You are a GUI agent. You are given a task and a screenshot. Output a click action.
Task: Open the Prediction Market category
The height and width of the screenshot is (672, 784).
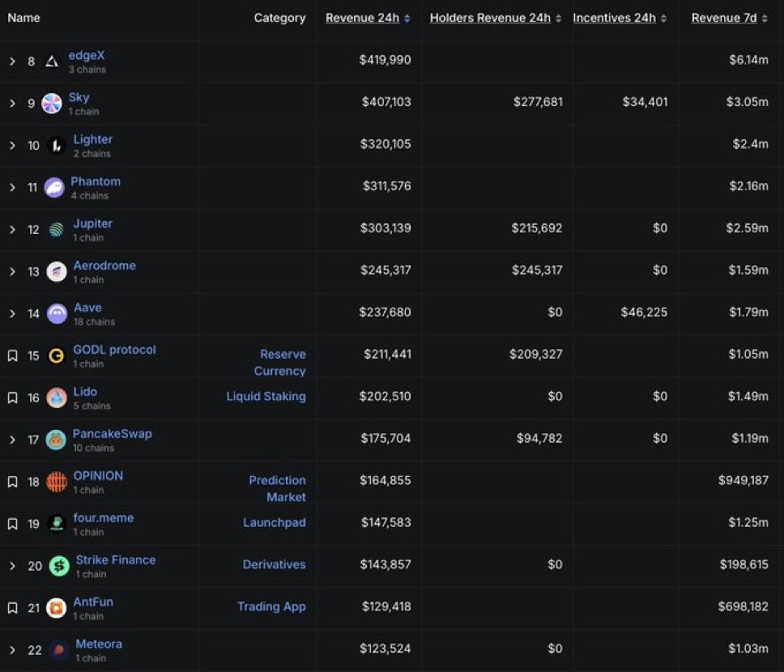[278, 488]
